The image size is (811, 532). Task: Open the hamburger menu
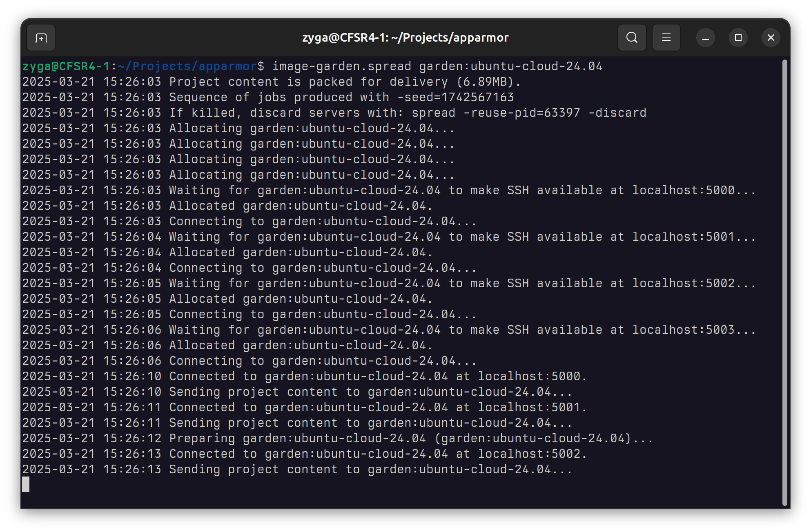pos(666,37)
